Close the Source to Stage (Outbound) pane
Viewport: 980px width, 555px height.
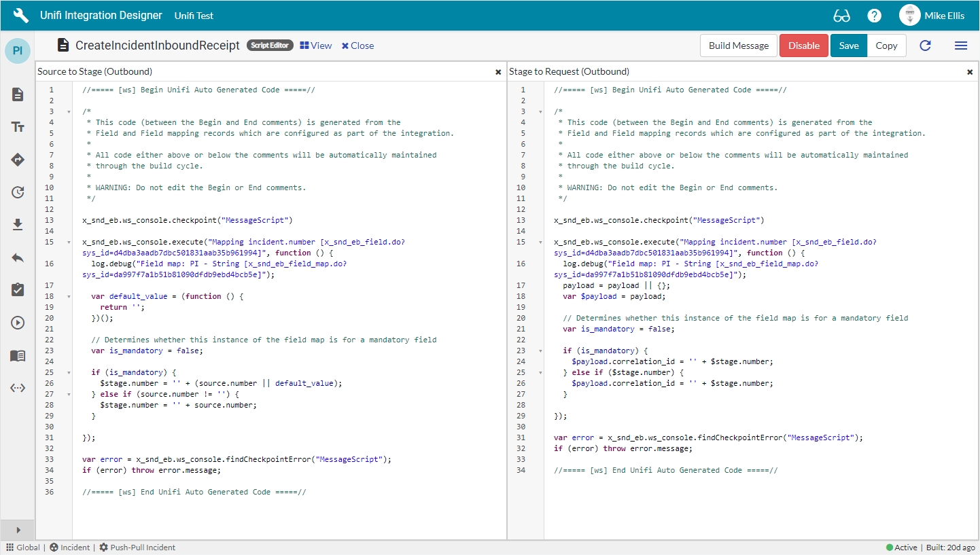click(x=498, y=72)
